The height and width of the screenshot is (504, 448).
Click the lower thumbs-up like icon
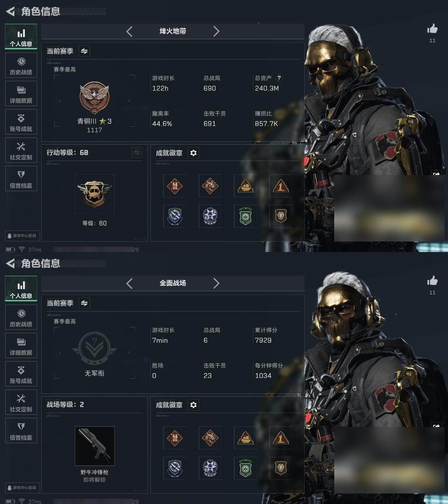coord(432,281)
